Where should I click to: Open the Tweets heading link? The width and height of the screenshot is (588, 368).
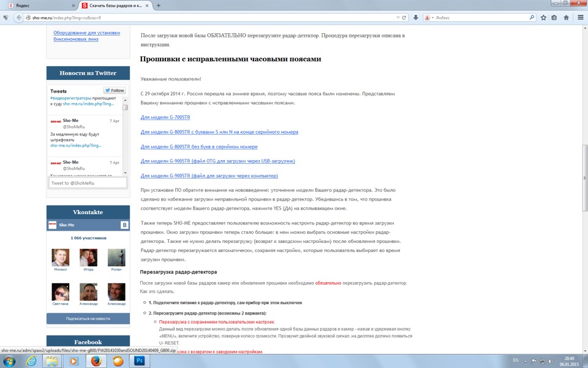58,91
